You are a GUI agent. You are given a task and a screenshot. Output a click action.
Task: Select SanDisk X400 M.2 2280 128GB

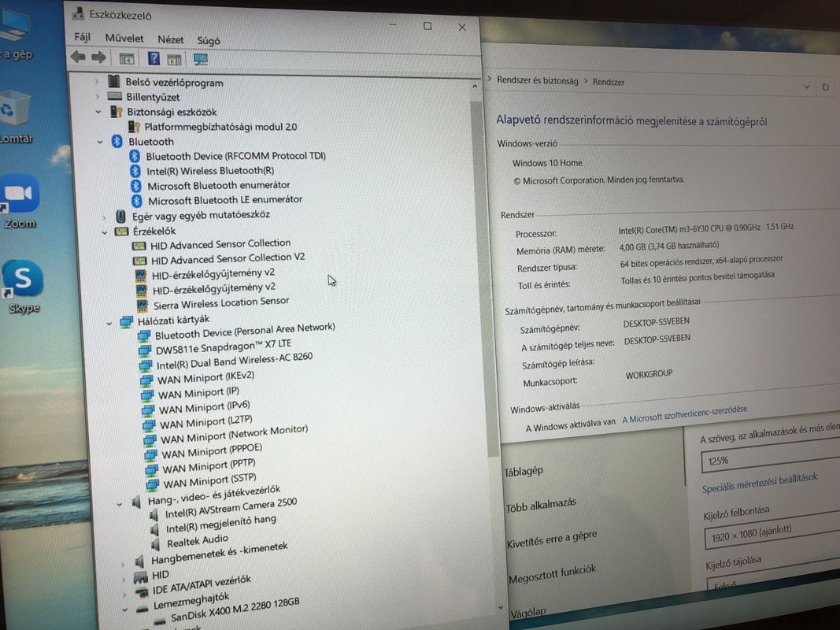(x=235, y=610)
